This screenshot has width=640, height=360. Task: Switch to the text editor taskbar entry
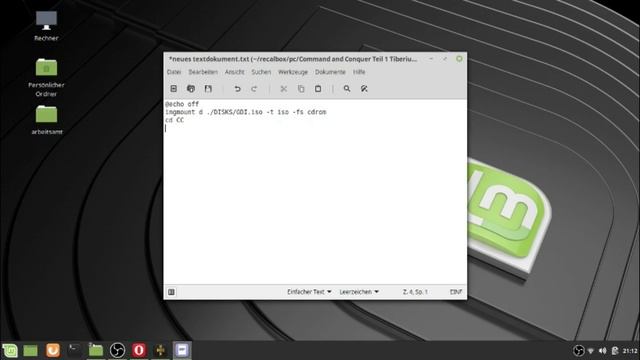click(182, 350)
